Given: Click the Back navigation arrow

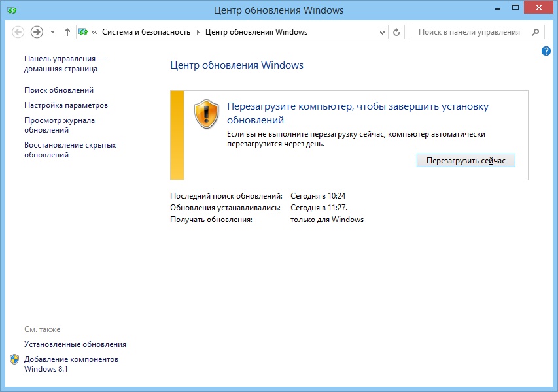Looking at the screenshot, I should pyautogui.click(x=18, y=32).
